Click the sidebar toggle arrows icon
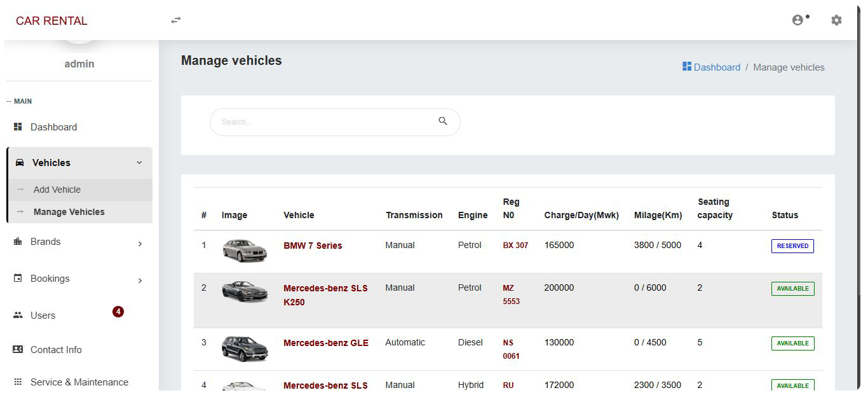 (x=176, y=20)
